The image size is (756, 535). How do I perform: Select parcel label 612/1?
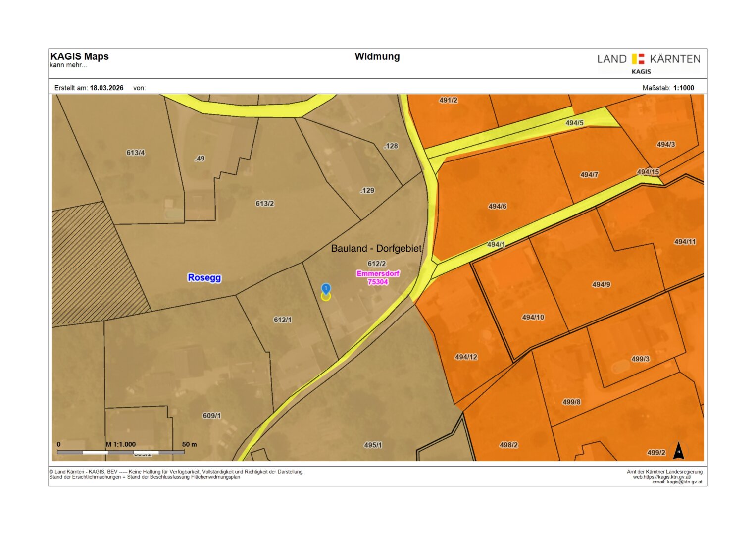[283, 320]
